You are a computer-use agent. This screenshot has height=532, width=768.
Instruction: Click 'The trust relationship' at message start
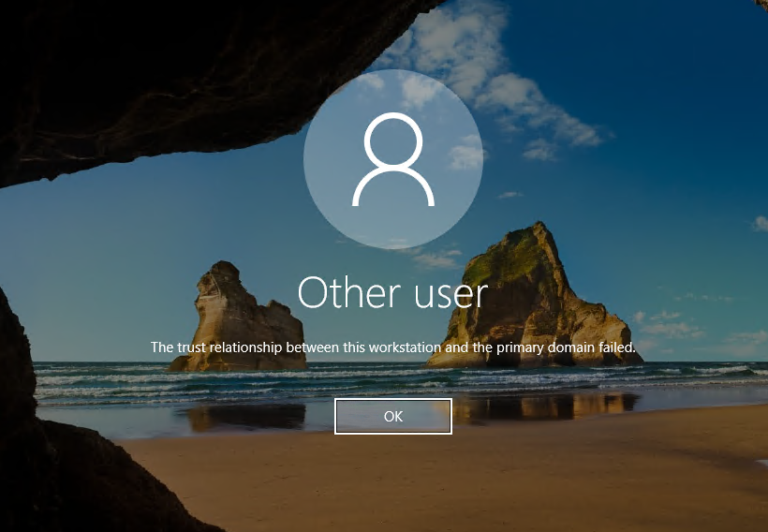tap(207, 347)
